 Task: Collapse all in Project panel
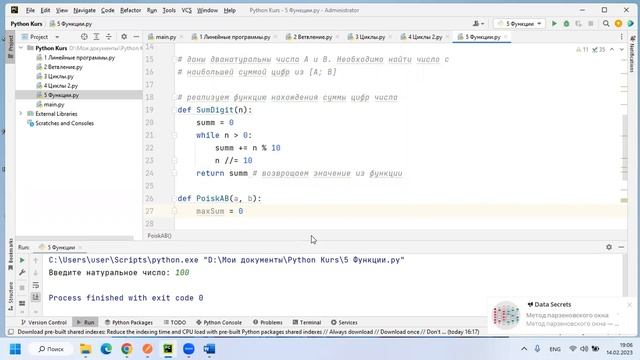click(109, 37)
